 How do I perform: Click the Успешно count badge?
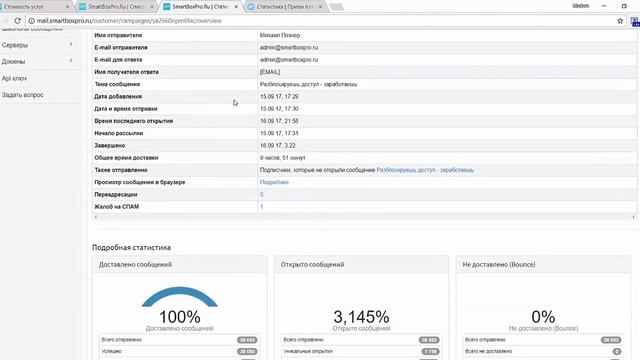point(247,351)
